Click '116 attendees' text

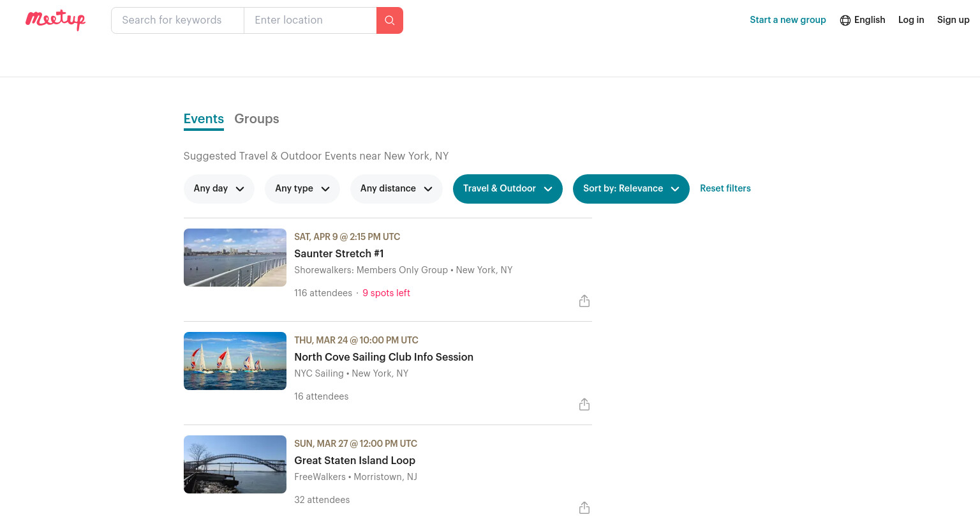(323, 293)
